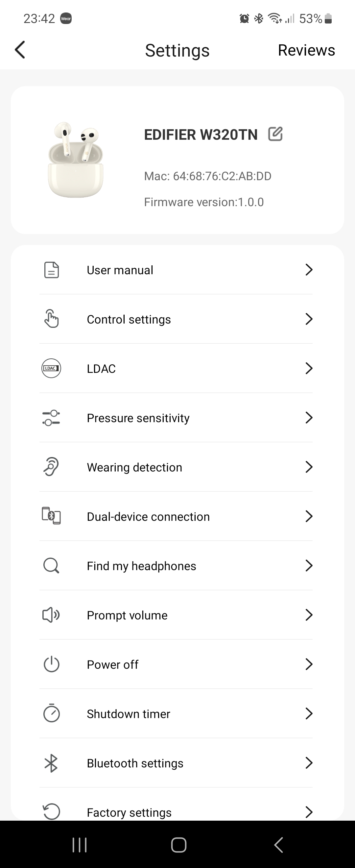Open the Pressure sensitivity entry

(x=138, y=418)
